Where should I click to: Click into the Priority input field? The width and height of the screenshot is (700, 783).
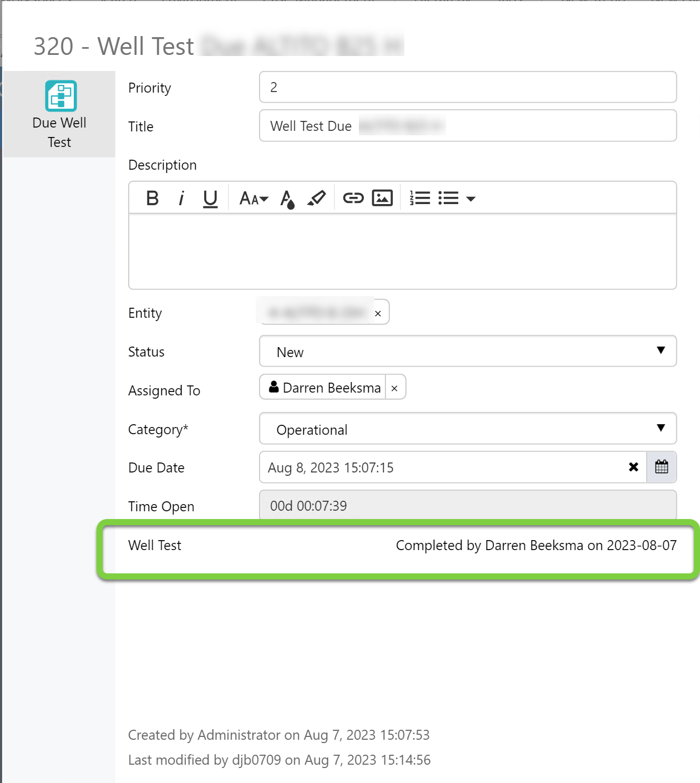[x=468, y=87]
